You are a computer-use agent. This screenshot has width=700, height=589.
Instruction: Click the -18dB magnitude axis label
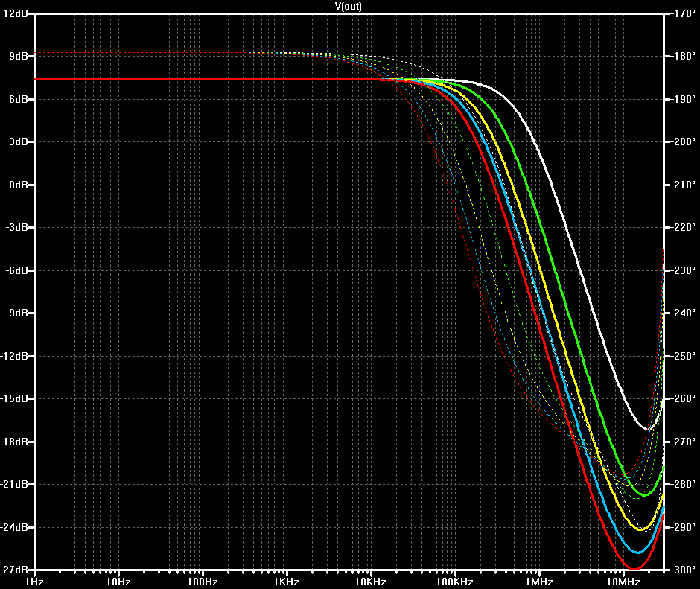tap(14, 442)
